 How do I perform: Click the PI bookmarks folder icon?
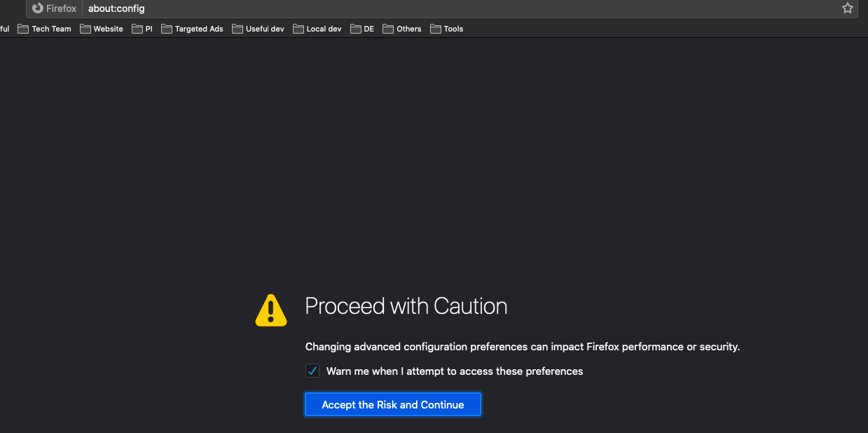137,29
